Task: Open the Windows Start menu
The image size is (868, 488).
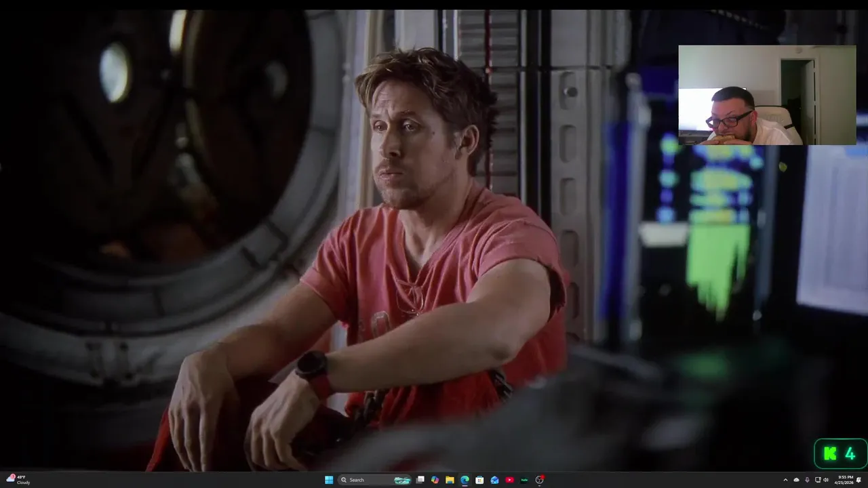Action: coord(329,480)
